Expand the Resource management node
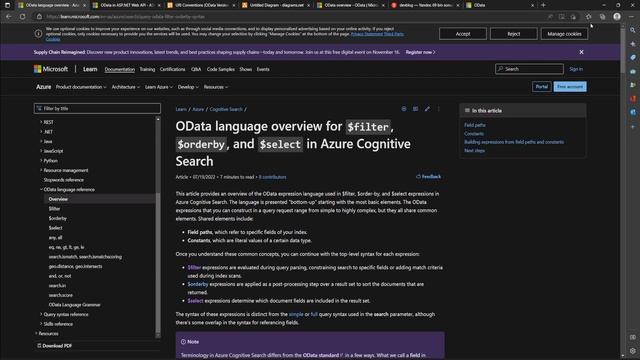This screenshot has height=360, width=640. point(41,170)
